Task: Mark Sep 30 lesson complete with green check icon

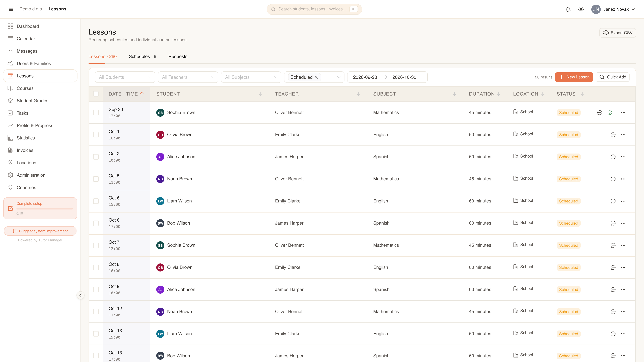Action: pyautogui.click(x=610, y=113)
